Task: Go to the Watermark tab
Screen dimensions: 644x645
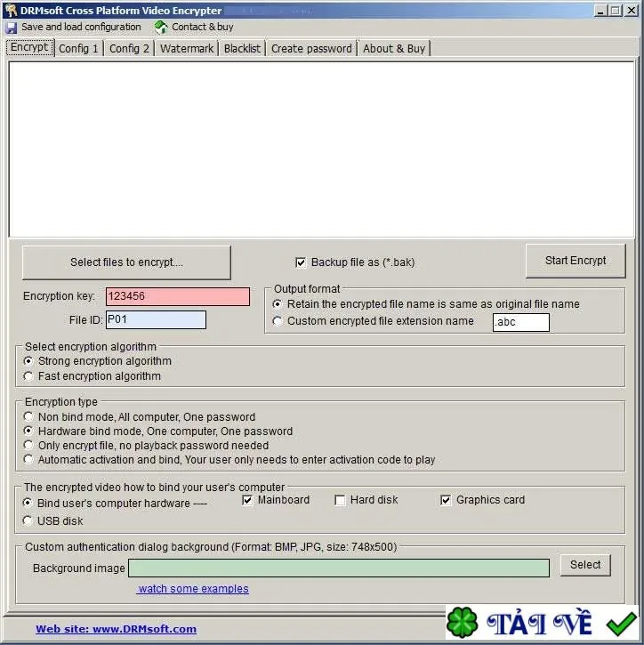Action: click(x=187, y=49)
